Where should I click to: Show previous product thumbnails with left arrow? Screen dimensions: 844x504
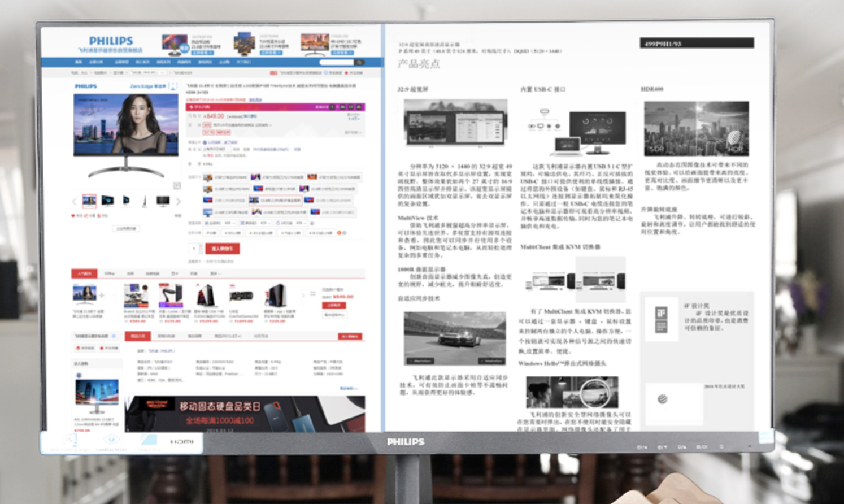(x=74, y=201)
